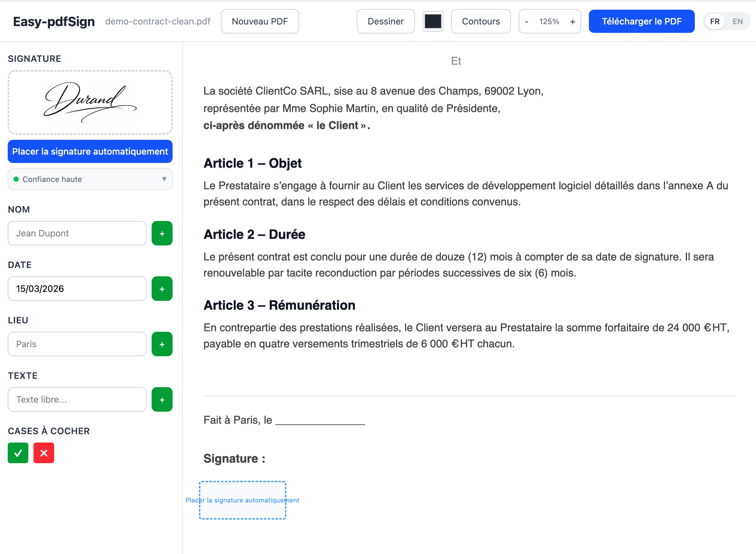Open the Dessiner drawing mode

[x=385, y=22]
